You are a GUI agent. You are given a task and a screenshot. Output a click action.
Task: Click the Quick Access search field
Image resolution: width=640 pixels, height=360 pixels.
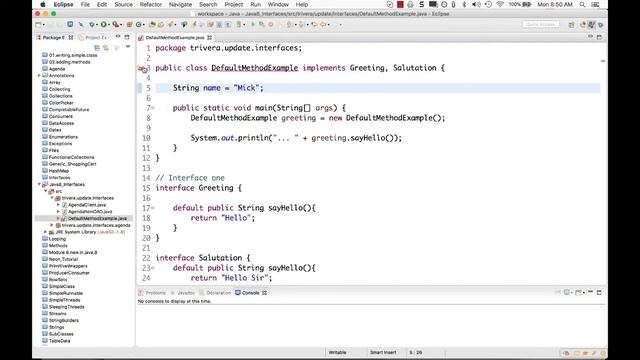tap(540, 24)
